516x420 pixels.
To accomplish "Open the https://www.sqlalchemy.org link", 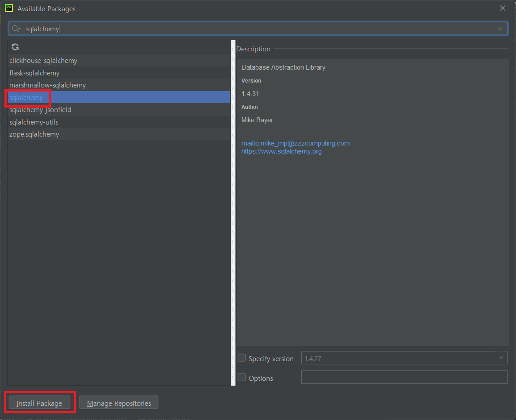I will 281,151.
